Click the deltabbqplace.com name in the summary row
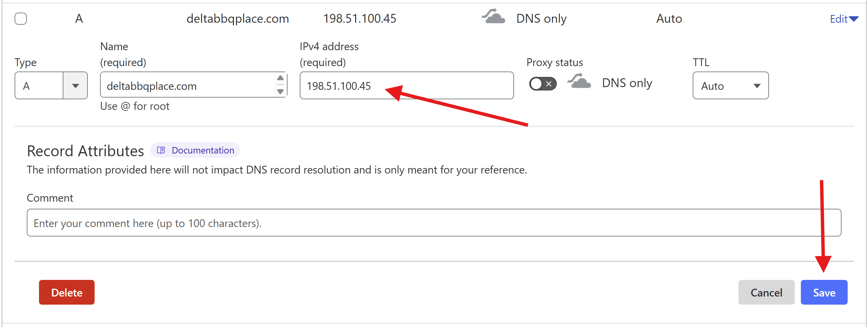Viewport: 868px width, 327px height. point(238,19)
